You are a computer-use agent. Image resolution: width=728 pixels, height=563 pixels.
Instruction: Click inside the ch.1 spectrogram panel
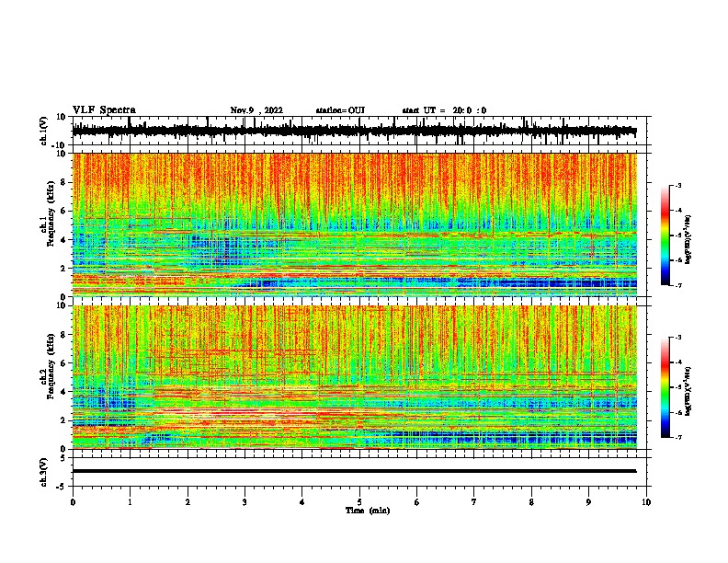point(354,224)
